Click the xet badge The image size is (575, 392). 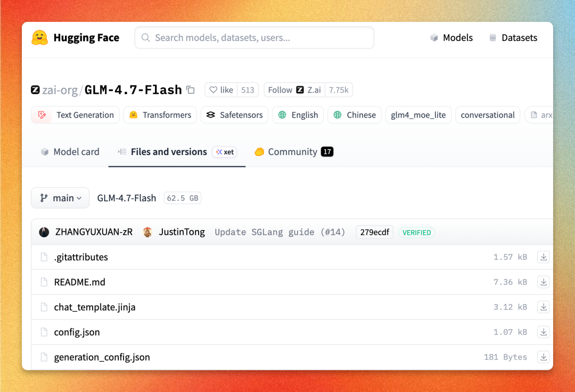tap(225, 152)
